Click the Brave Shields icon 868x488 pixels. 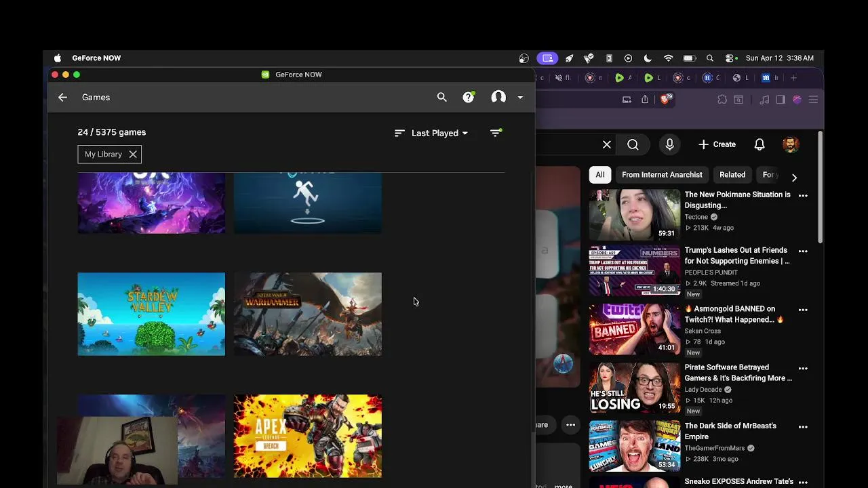pyautogui.click(x=667, y=99)
